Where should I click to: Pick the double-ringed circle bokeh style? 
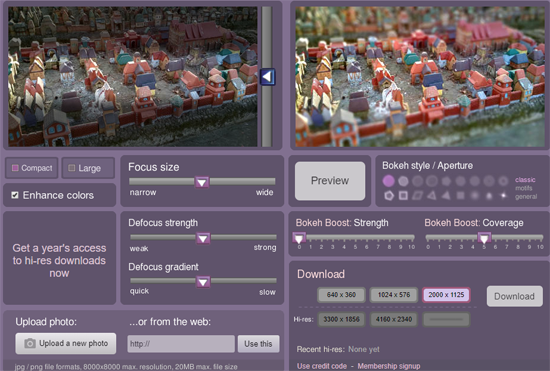pos(432,181)
